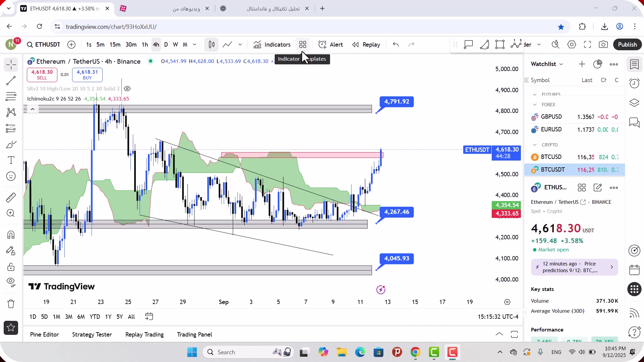Activate the zoom in tool
Viewport: 644px width, 362px height.
coord(11,213)
